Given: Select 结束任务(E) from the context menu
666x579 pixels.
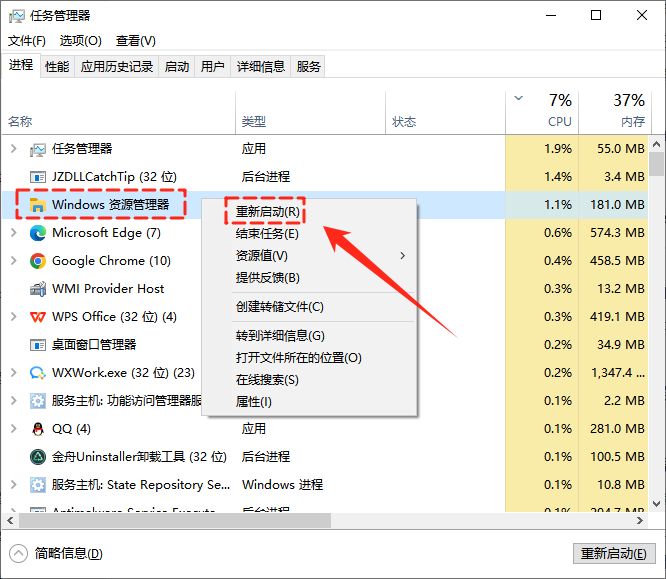Looking at the screenshot, I should click(x=266, y=234).
